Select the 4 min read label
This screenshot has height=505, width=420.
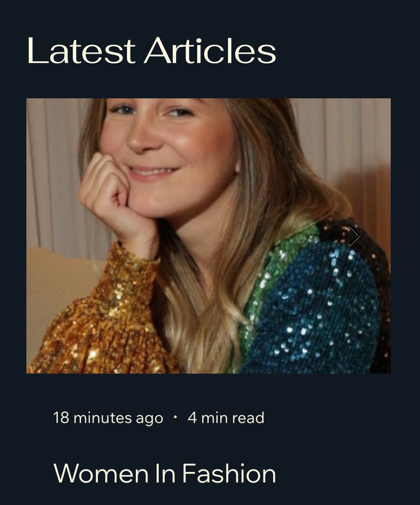(226, 418)
